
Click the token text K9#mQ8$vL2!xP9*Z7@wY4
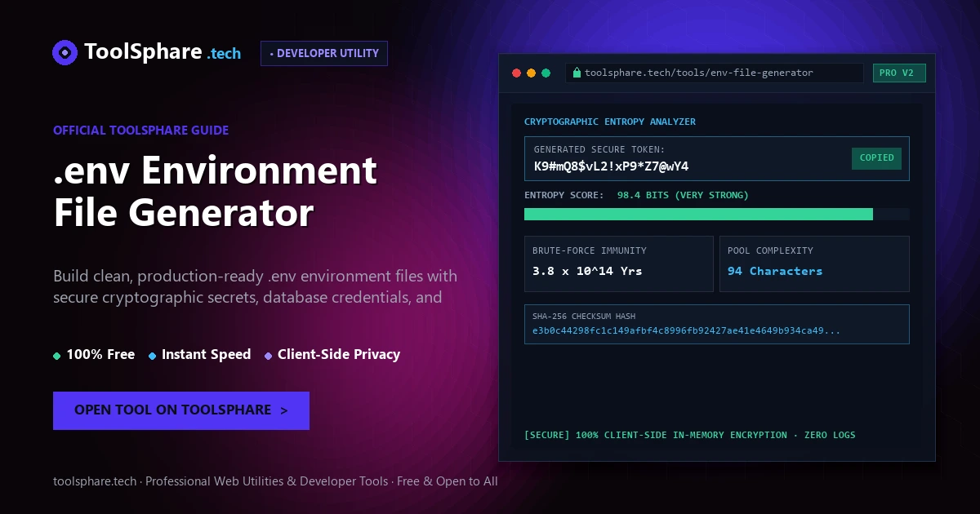[x=611, y=166]
